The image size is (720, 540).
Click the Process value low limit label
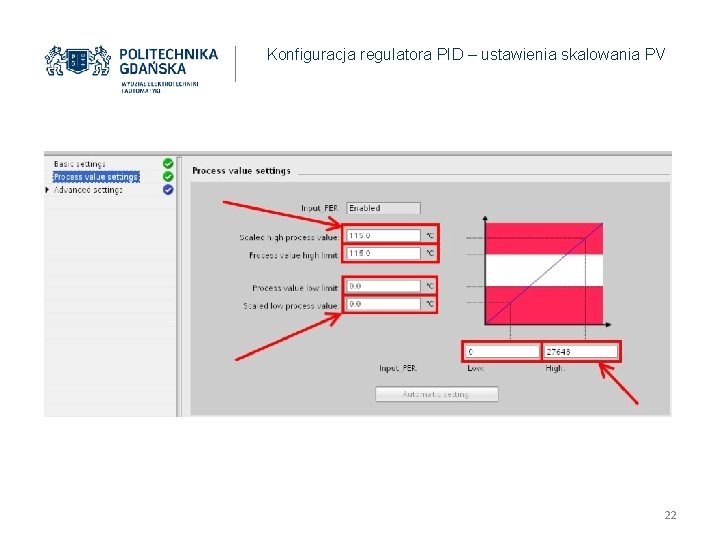(x=295, y=288)
